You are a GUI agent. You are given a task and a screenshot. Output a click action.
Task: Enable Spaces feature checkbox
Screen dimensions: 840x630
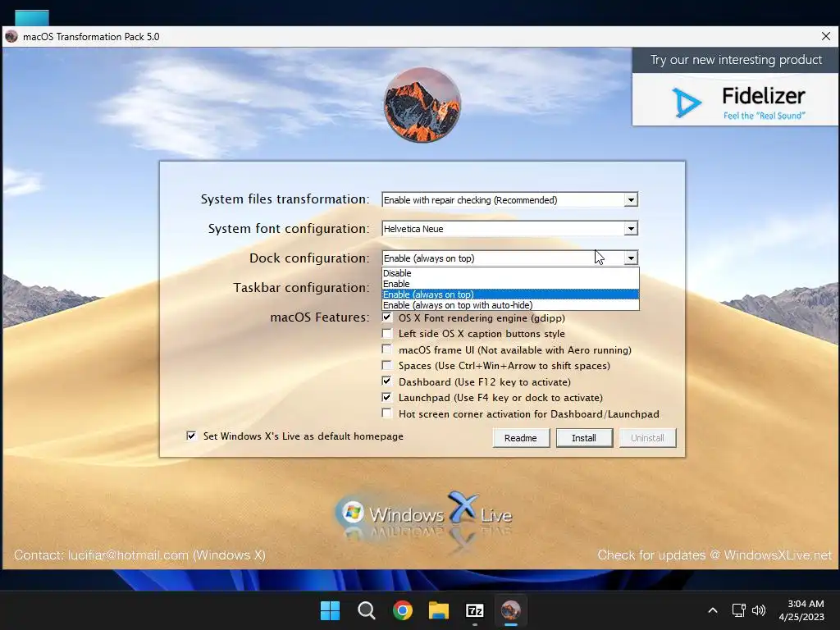[x=387, y=365]
